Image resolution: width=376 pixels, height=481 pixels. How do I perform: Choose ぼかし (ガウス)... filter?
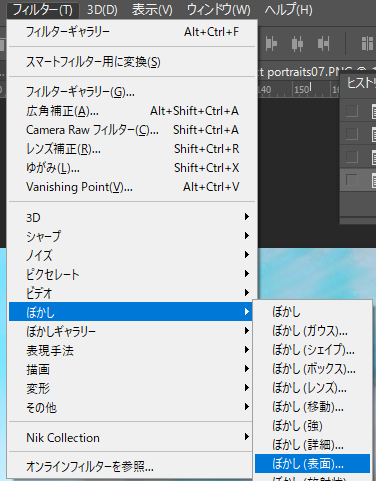312,331
